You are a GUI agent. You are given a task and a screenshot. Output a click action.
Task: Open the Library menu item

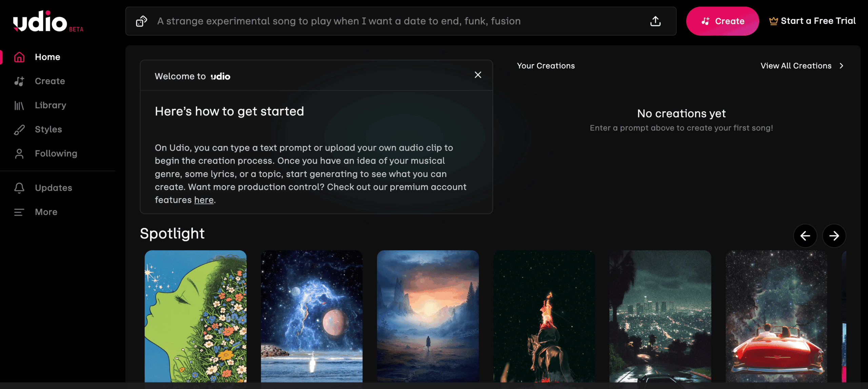(51, 105)
